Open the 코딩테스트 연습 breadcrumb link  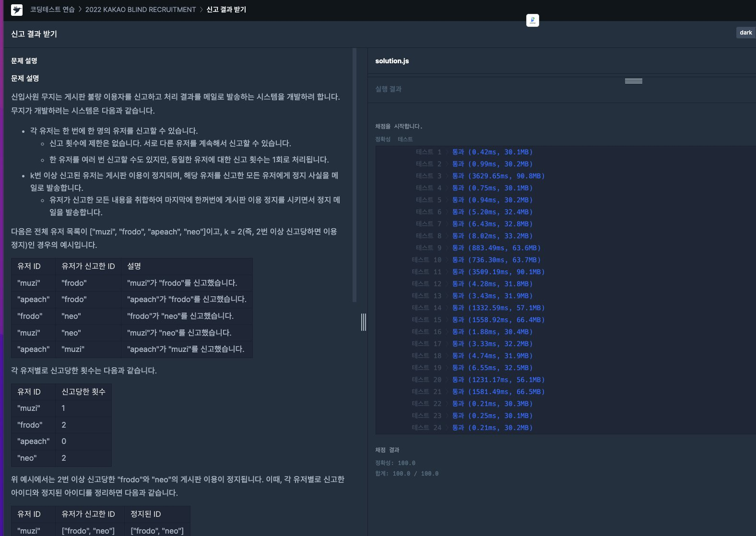[52, 10]
